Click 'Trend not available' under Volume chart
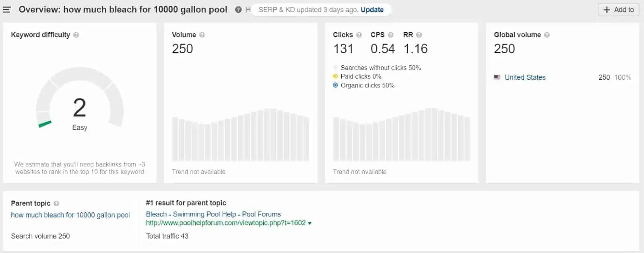This screenshot has width=644, height=253. click(x=199, y=172)
